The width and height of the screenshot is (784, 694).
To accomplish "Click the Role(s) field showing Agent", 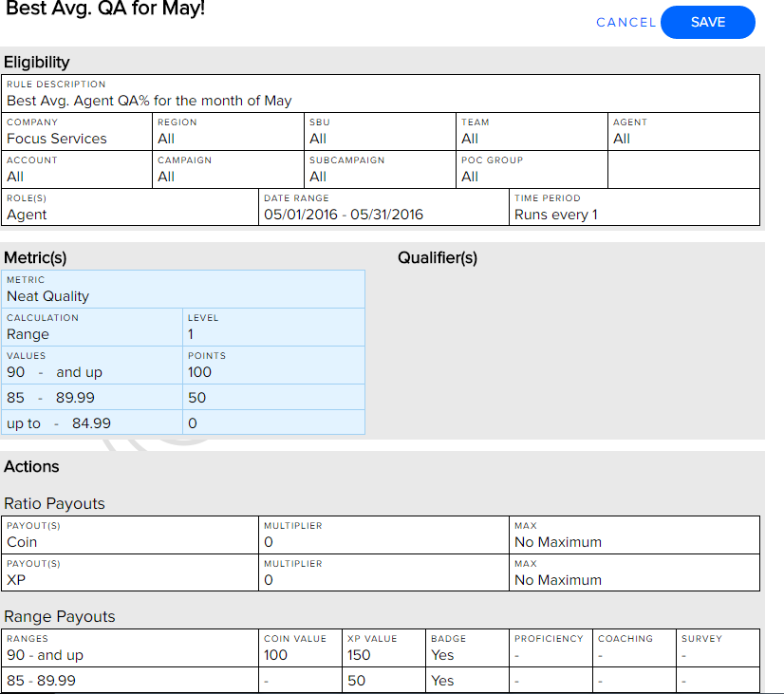I will (x=129, y=208).
